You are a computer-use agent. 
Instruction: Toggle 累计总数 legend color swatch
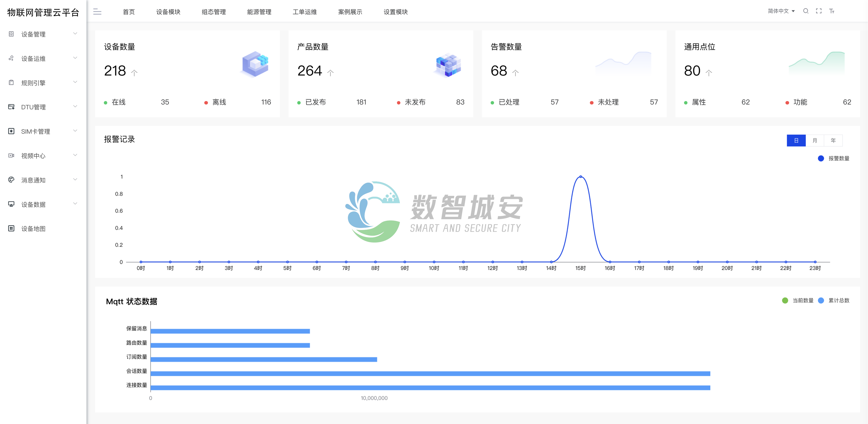pyautogui.click(x=821, y=300)
